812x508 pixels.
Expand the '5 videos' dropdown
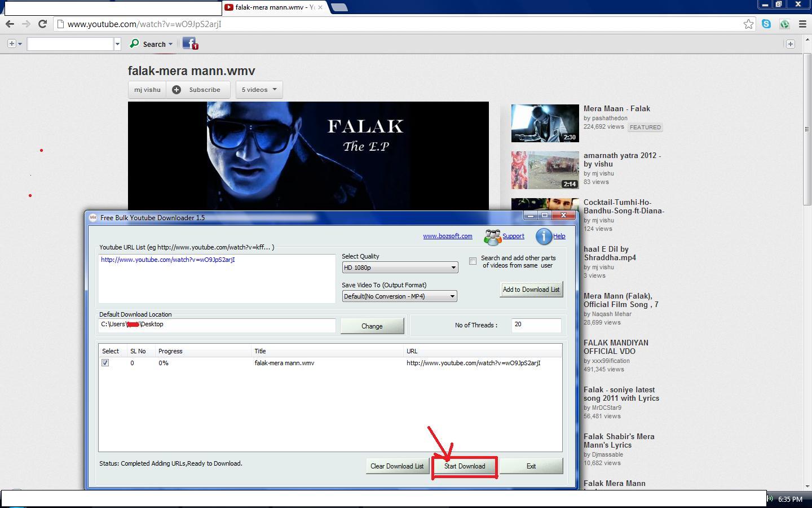[259, 90]
